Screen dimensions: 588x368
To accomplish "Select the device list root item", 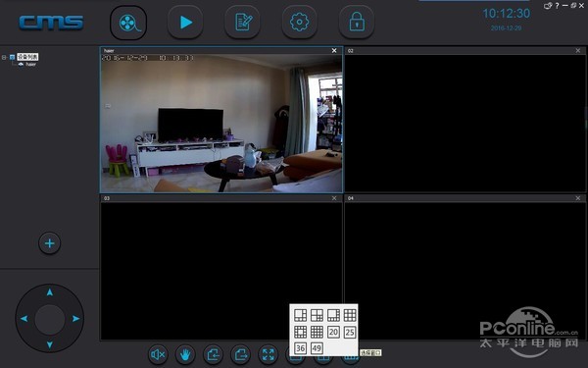I will point(27,57).
